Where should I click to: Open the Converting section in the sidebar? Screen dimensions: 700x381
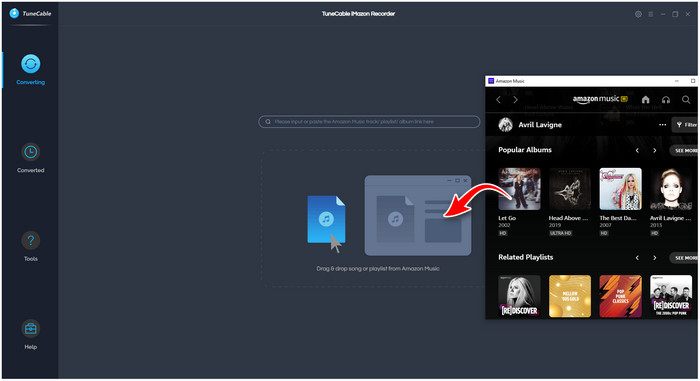pyautogui.click(x=30, y=69)
